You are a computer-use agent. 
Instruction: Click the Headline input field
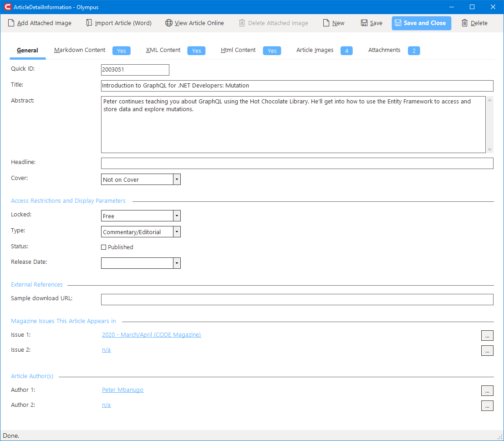[297, 164]
